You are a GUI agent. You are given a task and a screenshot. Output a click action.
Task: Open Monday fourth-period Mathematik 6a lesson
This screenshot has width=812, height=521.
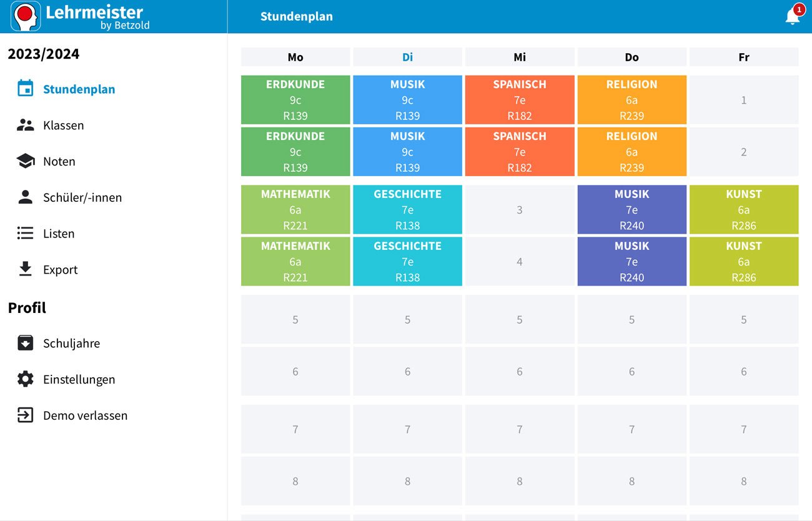coord(295,262)
